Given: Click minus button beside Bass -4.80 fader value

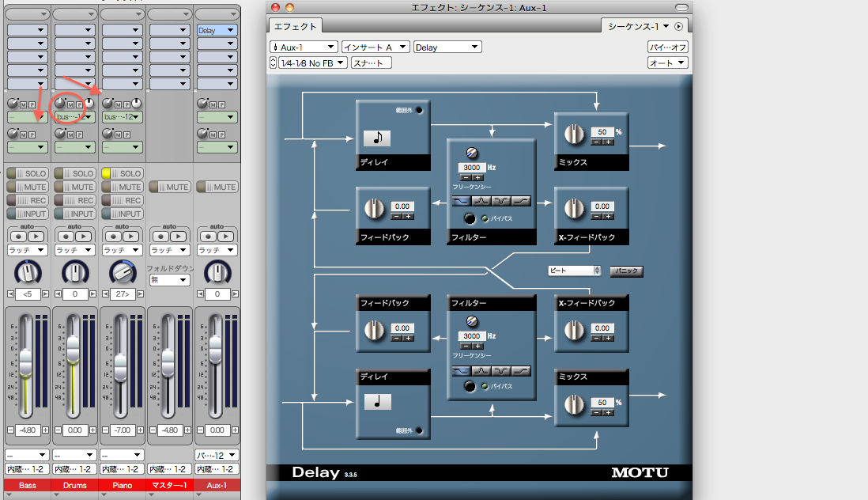Looking at the screenshot, I should click(10, 430).
